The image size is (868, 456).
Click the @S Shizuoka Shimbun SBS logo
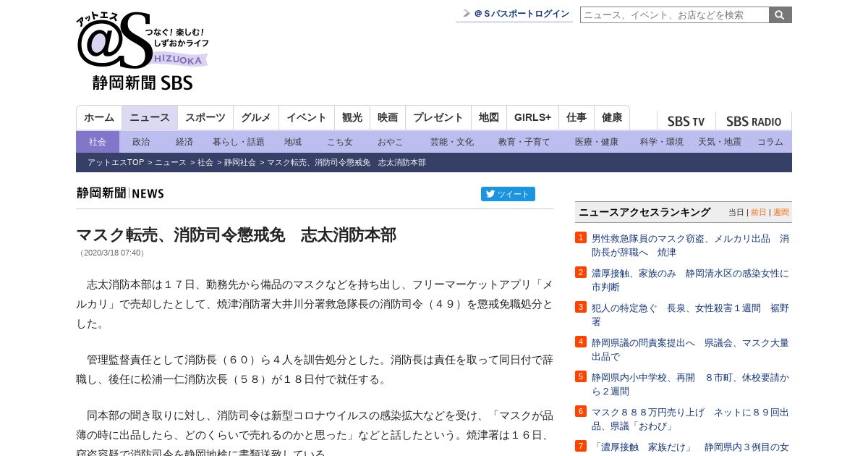[x=142, y=51]
